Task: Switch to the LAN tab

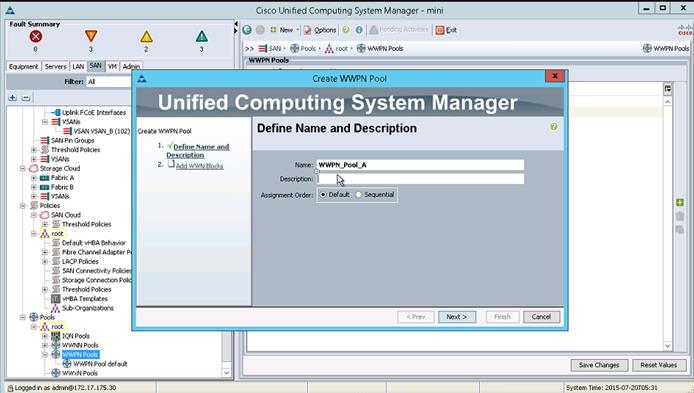Action: click(x=78, y=66)
